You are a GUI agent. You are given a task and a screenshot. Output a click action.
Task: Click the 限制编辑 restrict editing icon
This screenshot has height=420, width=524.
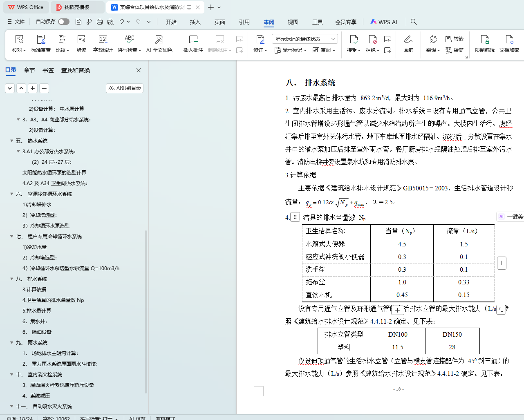[x=484, y=40]
